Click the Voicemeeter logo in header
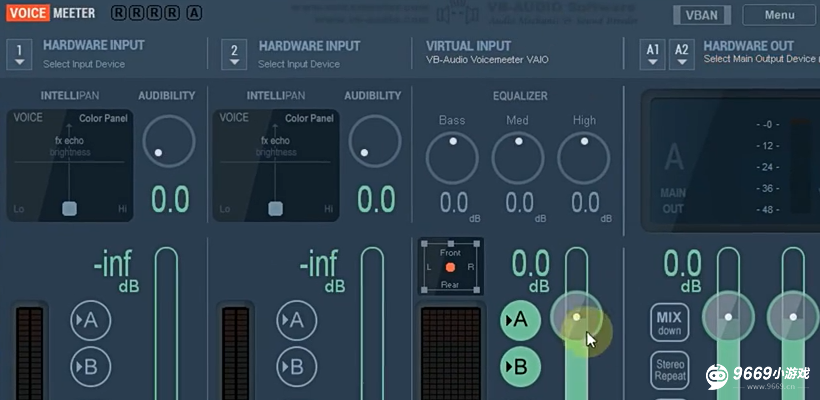Image resolution: width=820 pixels, height=400 pixels. click(x=51, y=13)
